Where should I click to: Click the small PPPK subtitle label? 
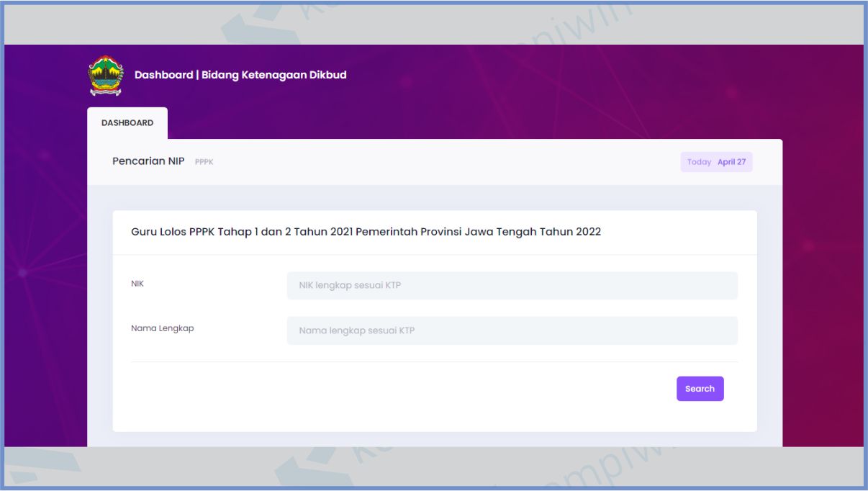point(204,162)
